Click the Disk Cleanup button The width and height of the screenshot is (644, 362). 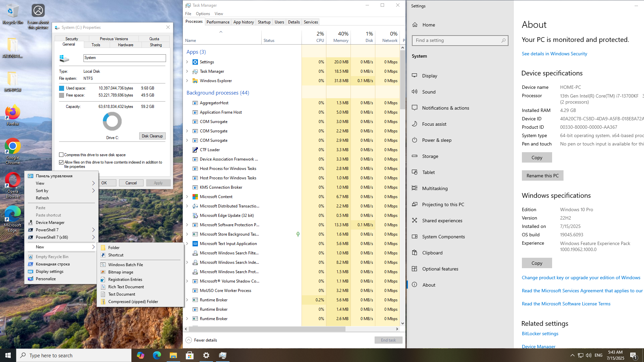(x=152, y=136)
